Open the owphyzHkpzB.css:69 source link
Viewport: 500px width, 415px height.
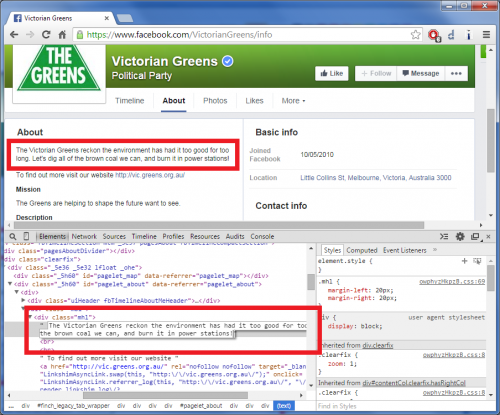pyautogui.click(x=452, y=282)
